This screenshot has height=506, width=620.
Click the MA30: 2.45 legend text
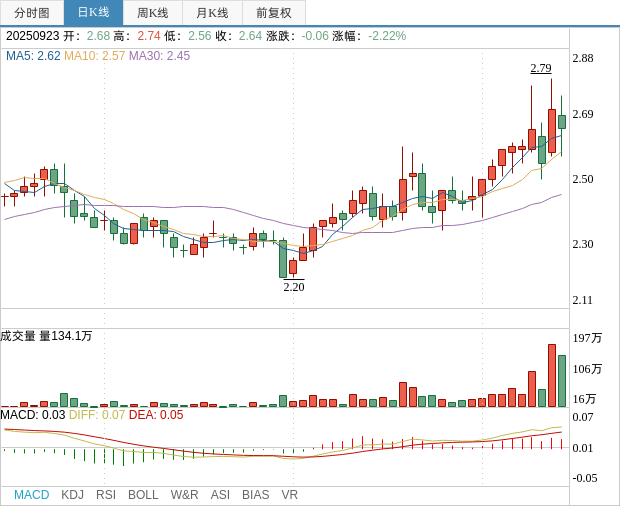(x=159, y=56)
